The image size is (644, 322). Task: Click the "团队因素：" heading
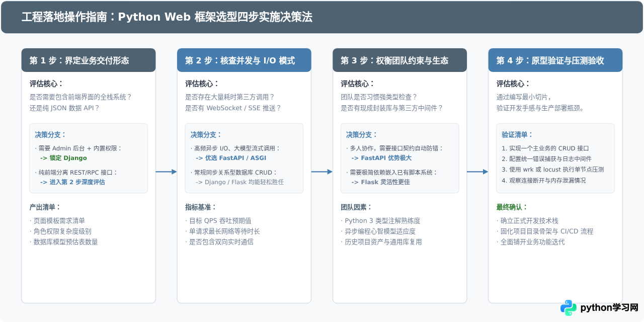(x=356, y=207)
